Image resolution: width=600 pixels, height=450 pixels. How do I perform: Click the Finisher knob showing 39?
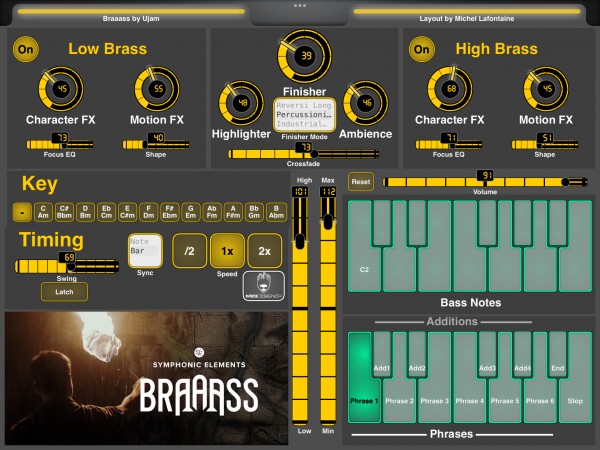coord(305,56)
